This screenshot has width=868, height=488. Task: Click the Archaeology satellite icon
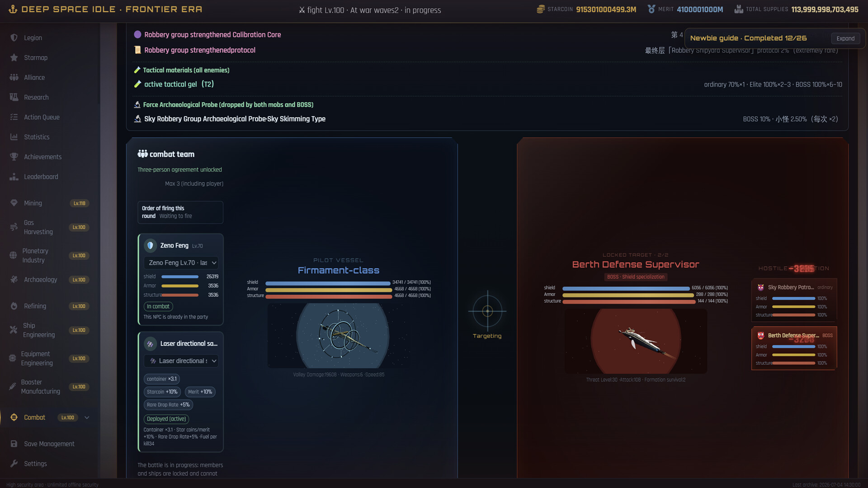[x=14, y=280]
